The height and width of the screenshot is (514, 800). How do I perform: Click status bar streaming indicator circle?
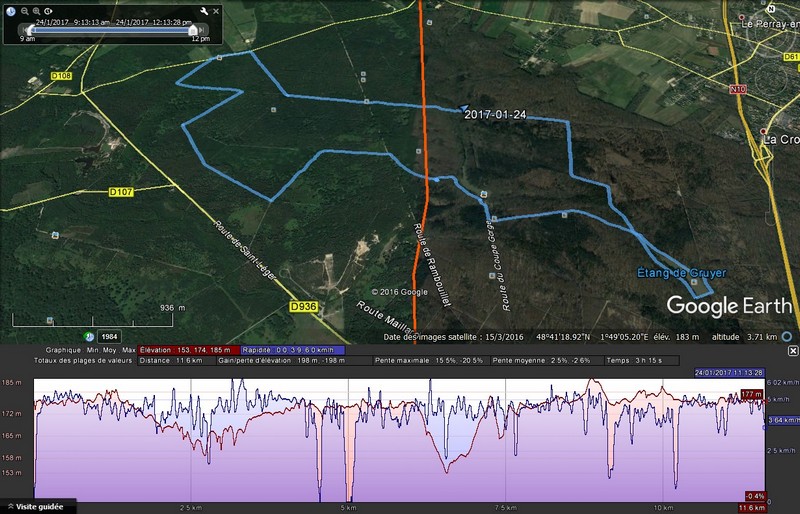coord(787,337)
